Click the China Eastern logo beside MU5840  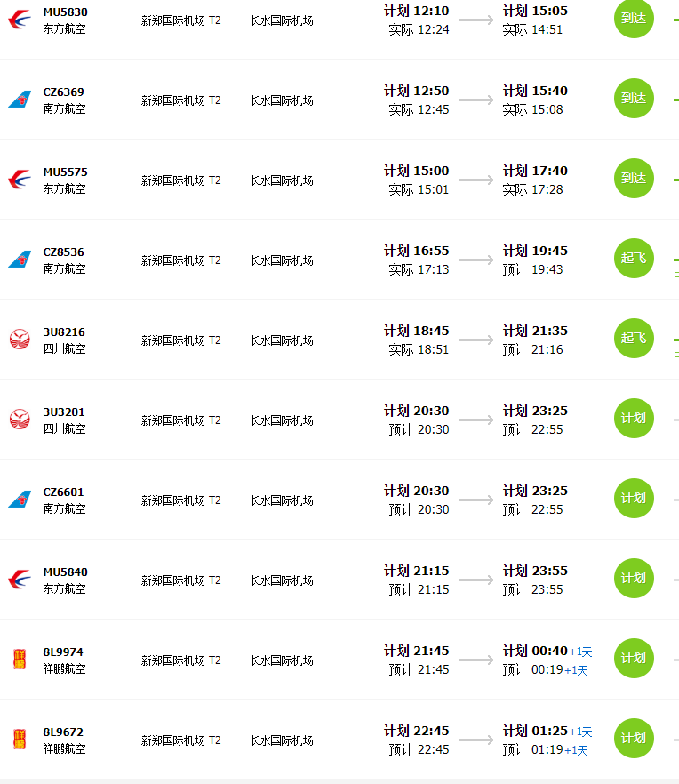[20, 580]
